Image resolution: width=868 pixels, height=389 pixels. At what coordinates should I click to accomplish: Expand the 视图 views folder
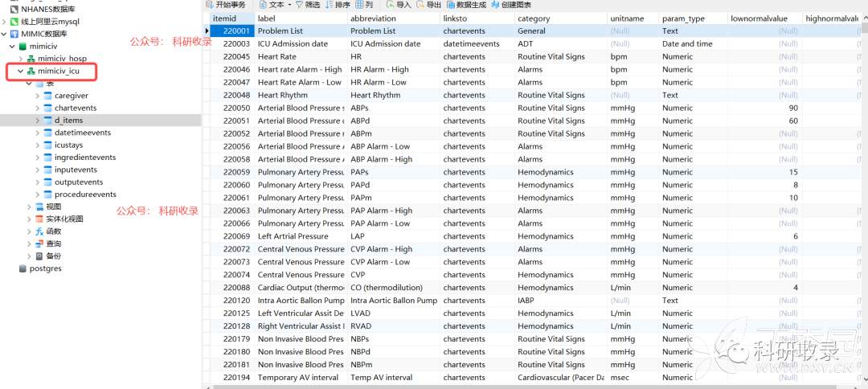pyautogui.click(x=29, y=207)
